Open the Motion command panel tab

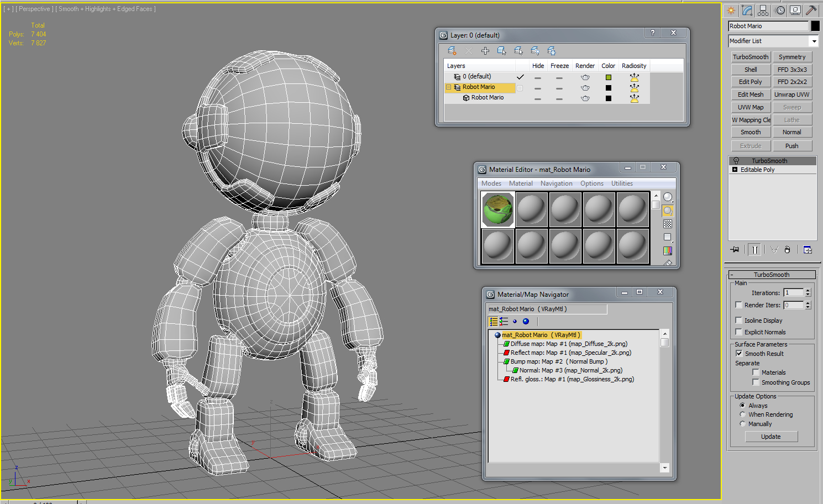(779, 10)
